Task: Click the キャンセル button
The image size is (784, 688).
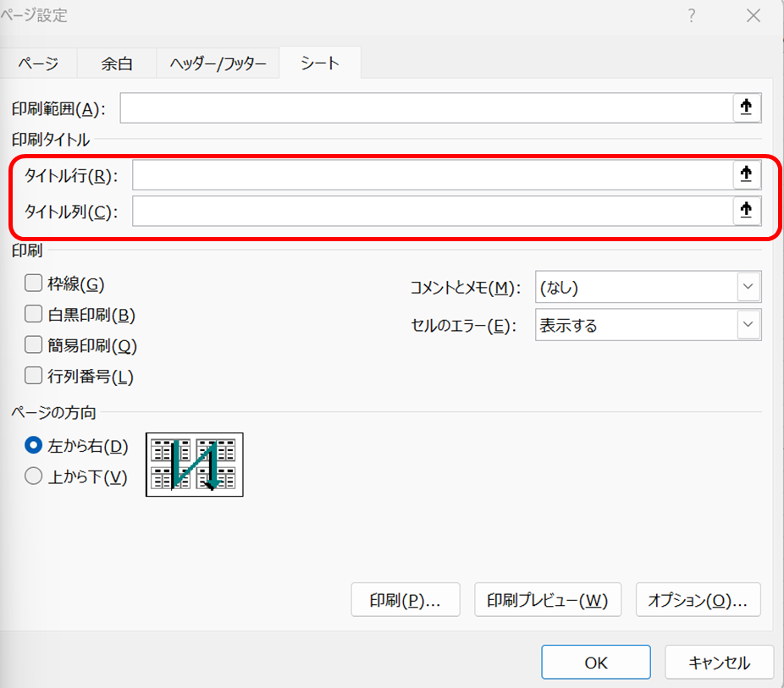Action: 719,663
